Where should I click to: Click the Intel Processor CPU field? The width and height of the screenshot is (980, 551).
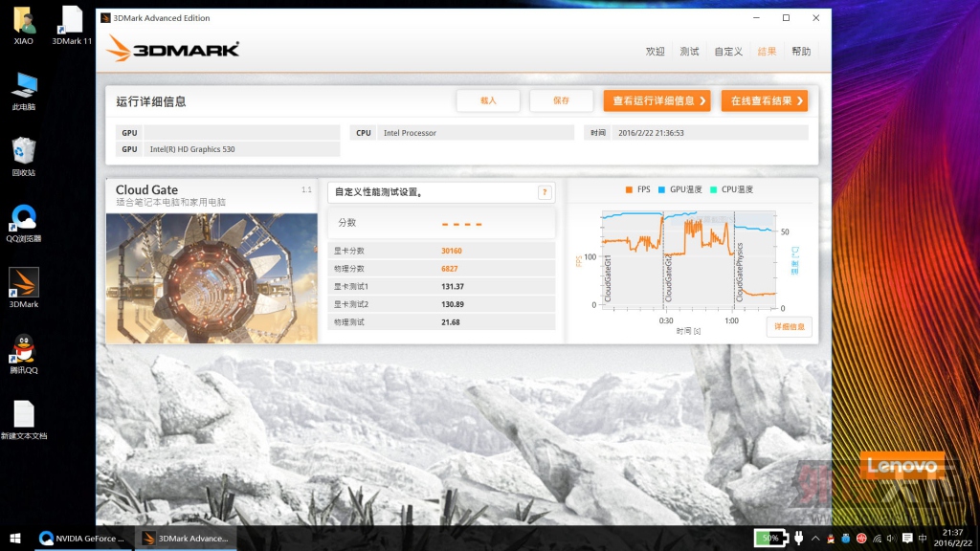[x=475, y=132]
